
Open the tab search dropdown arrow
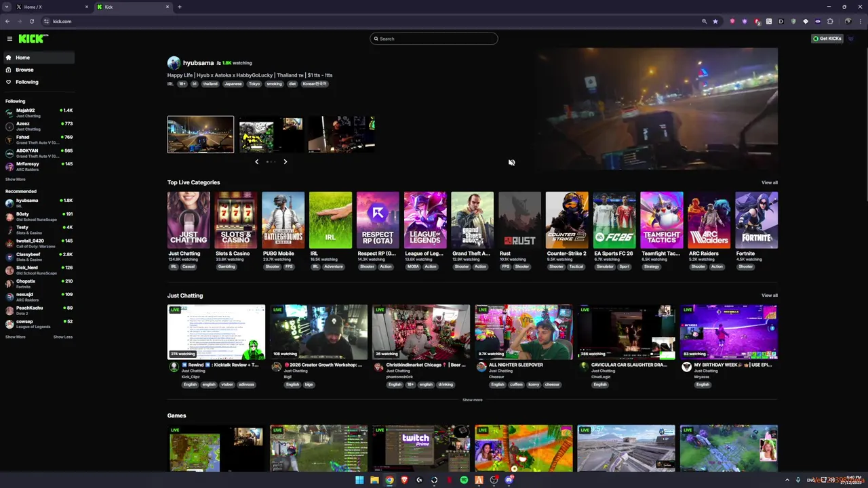tap(6, 7)
